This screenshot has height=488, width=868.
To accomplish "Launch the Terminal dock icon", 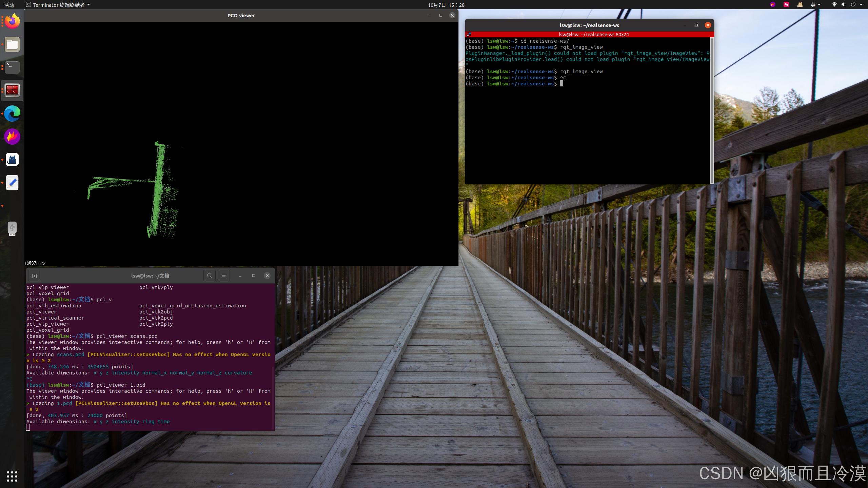I will (x=12, y=67).
